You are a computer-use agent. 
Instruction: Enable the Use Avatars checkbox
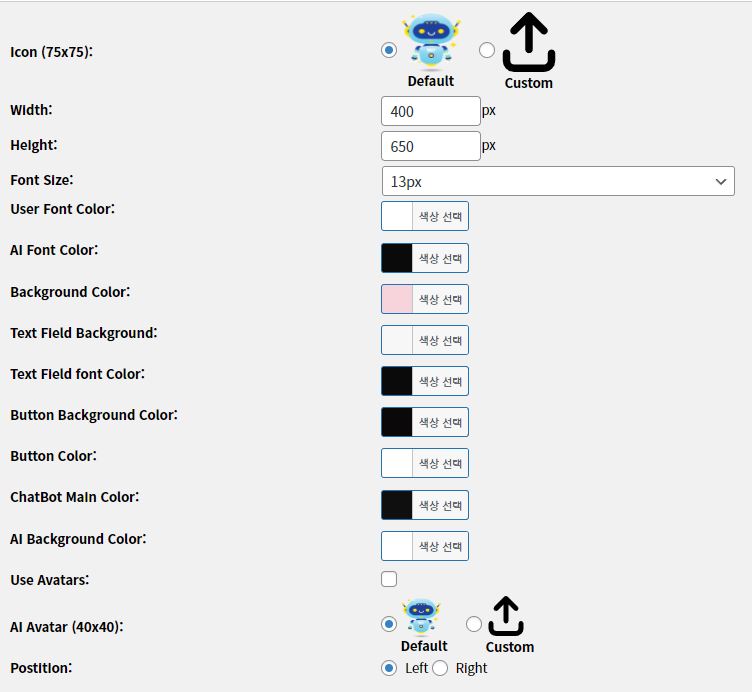[389, 579]
